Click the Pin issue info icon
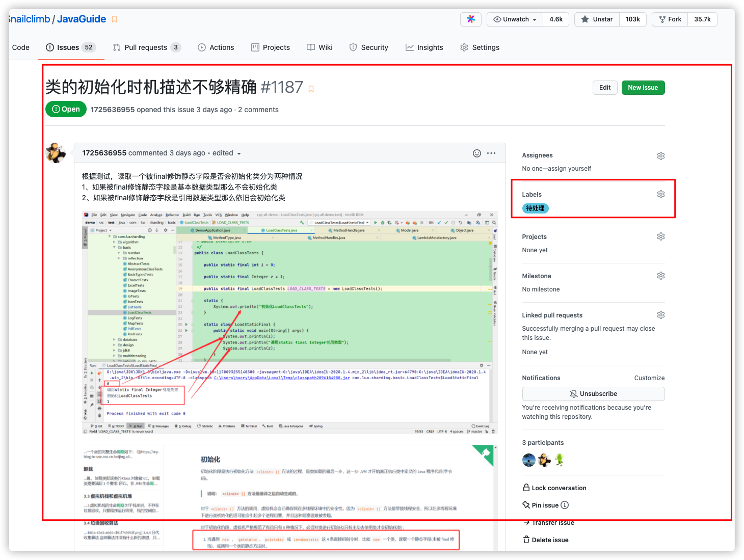Viewport: 744px width, 560px height. [565, 505]
